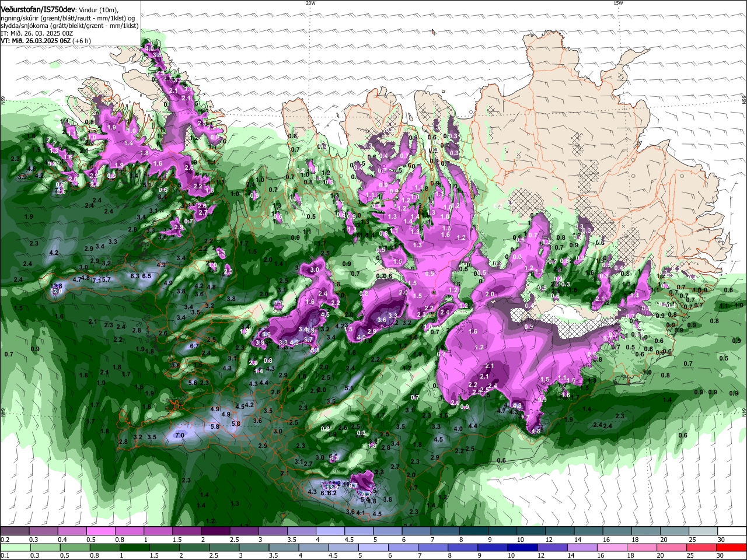The image size is (747, 560).
Task: Click the 20W longitude label at top
Action: coord(310,3)
